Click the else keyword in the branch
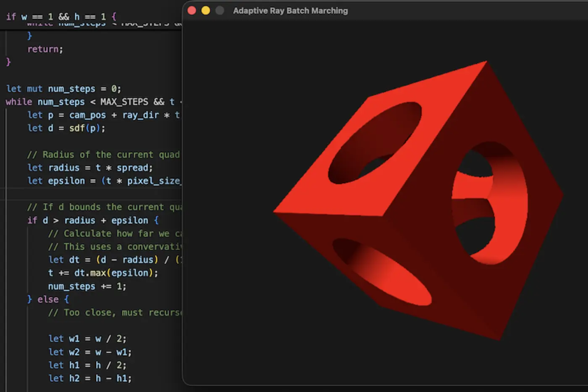The width and height of the screenshot is (588, 392). [x=48, y=299]
